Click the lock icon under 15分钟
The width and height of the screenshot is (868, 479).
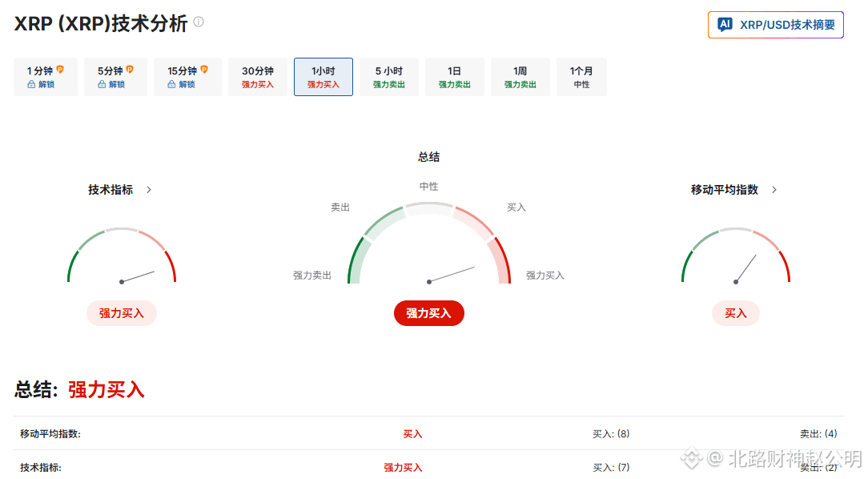[x=171, y=84]
